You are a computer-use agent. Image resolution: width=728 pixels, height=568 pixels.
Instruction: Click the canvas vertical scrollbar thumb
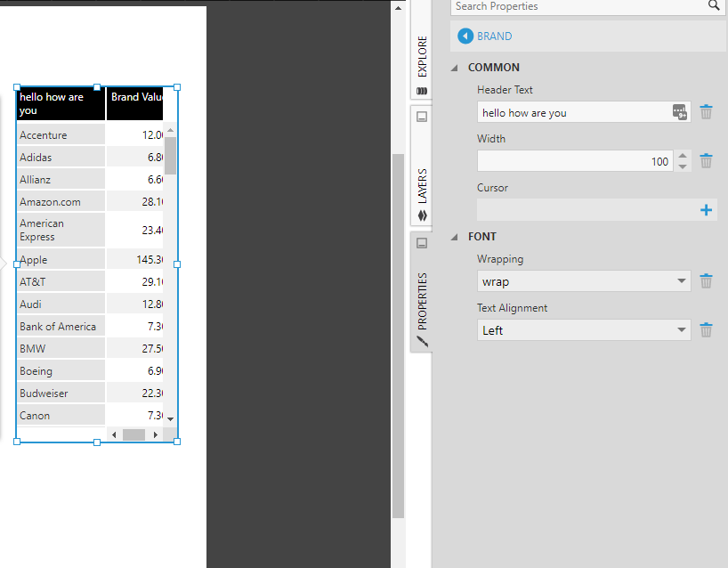point(398,336)
